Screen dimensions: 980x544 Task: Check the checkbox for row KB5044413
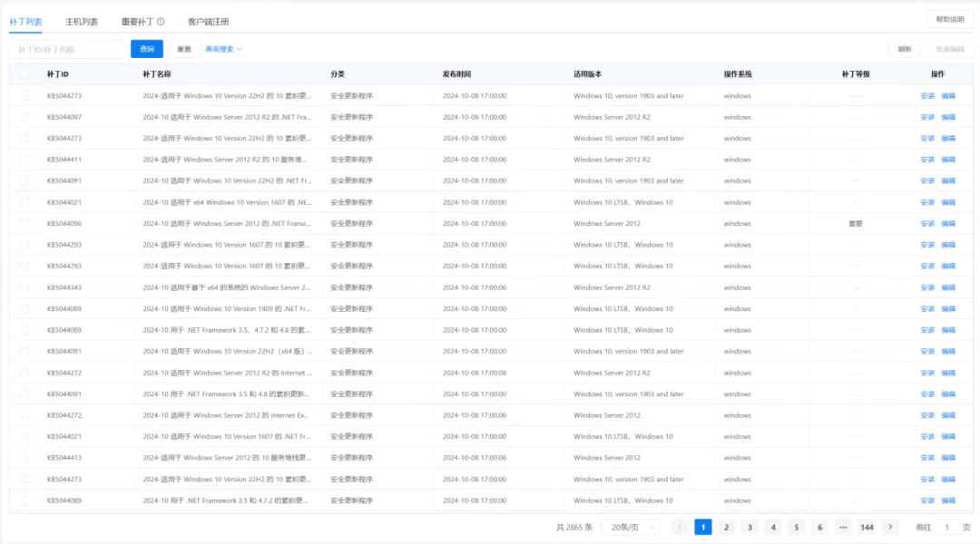[x=24, y=457]
